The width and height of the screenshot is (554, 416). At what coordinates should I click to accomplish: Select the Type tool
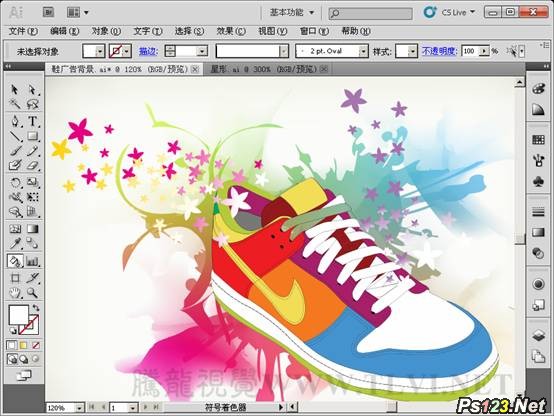(33, 121)
